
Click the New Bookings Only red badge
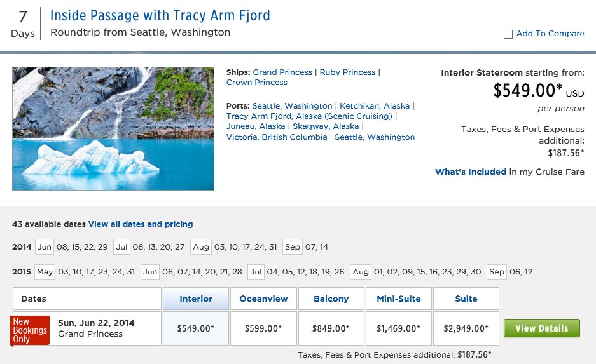click(x=30, y=330)
